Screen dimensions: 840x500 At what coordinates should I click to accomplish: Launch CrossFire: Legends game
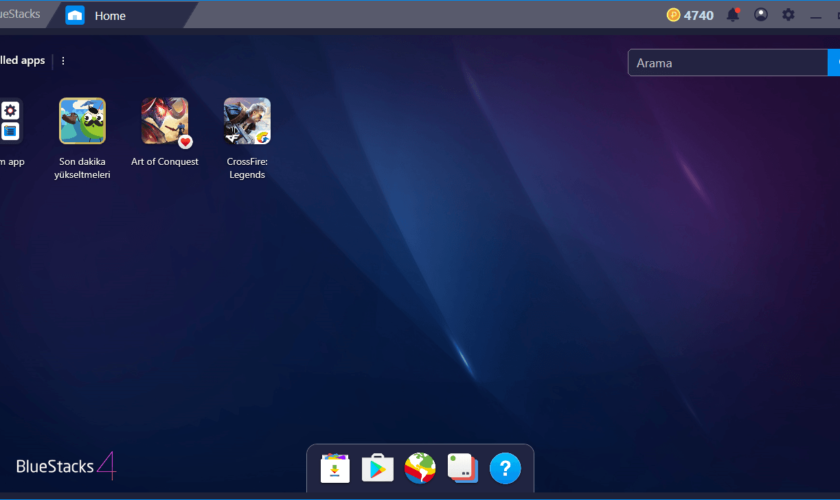tap(247, 121)
